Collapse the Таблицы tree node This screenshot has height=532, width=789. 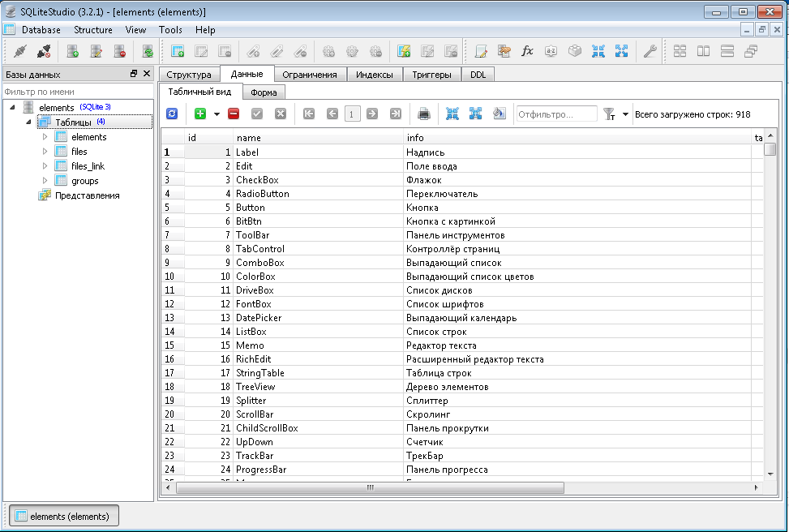[x=29, y=122]
